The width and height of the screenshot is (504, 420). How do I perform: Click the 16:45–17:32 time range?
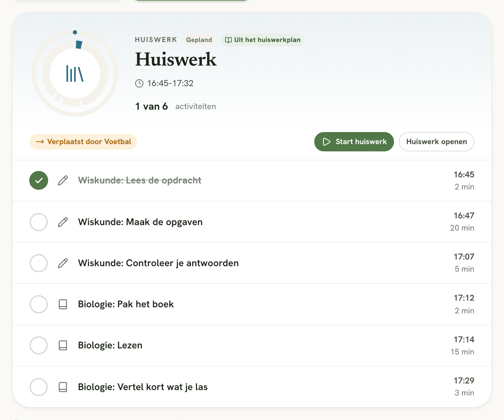[170, 83]
